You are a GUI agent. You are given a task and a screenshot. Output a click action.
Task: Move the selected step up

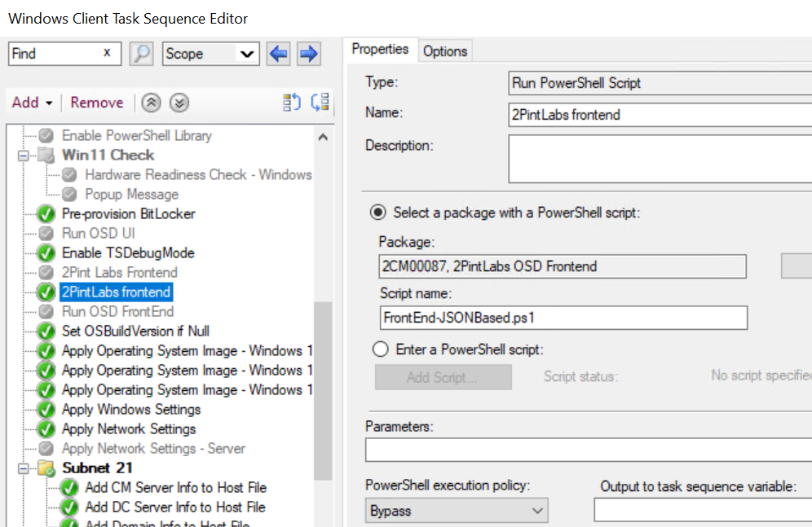tap(291, 103)
